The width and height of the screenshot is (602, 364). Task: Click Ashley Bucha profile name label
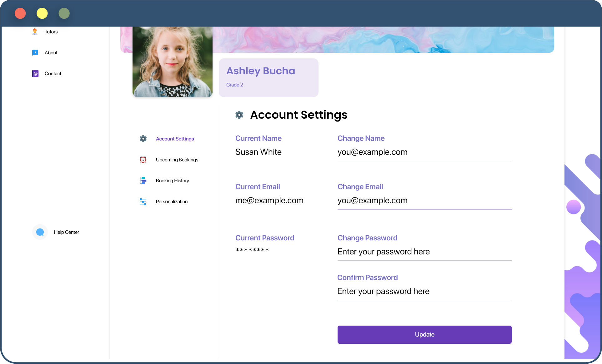point(261,71)
